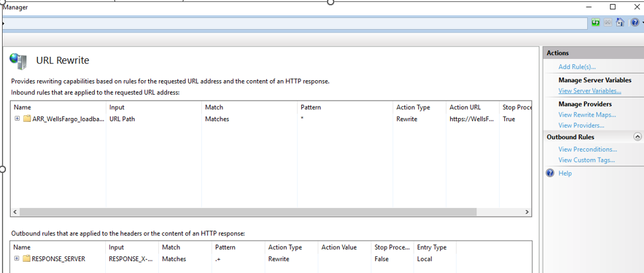Select the RESPONSE_SERVER rule name

(x=59, y=258)
